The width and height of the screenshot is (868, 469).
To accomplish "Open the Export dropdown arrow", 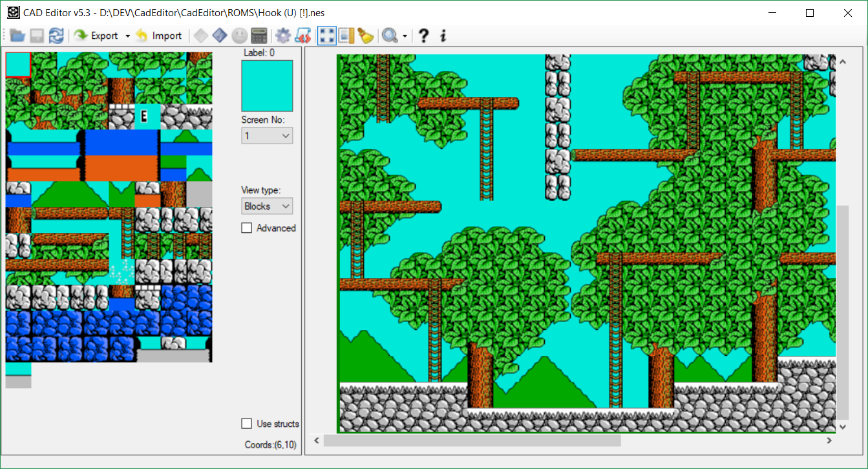I will (127, 36).
